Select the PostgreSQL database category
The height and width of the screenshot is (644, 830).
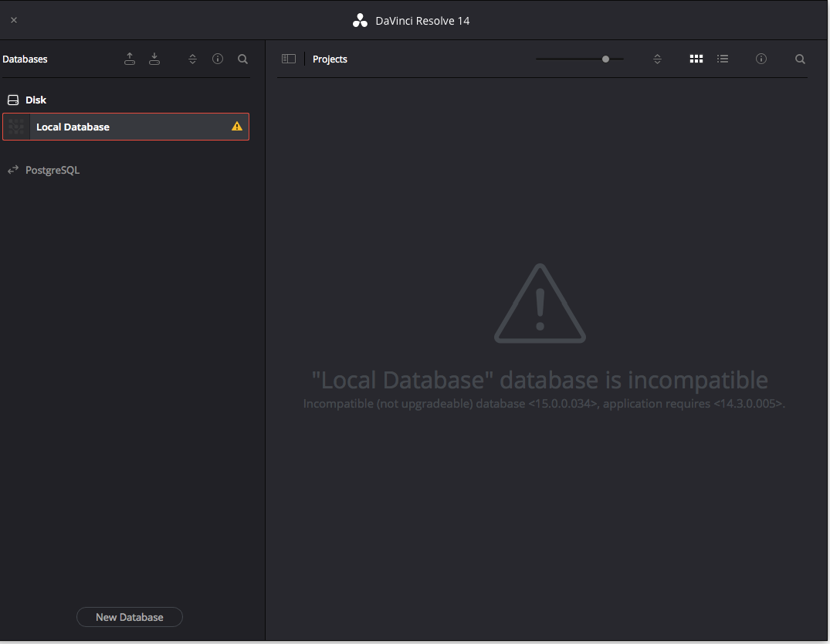[x=53, y=170]
